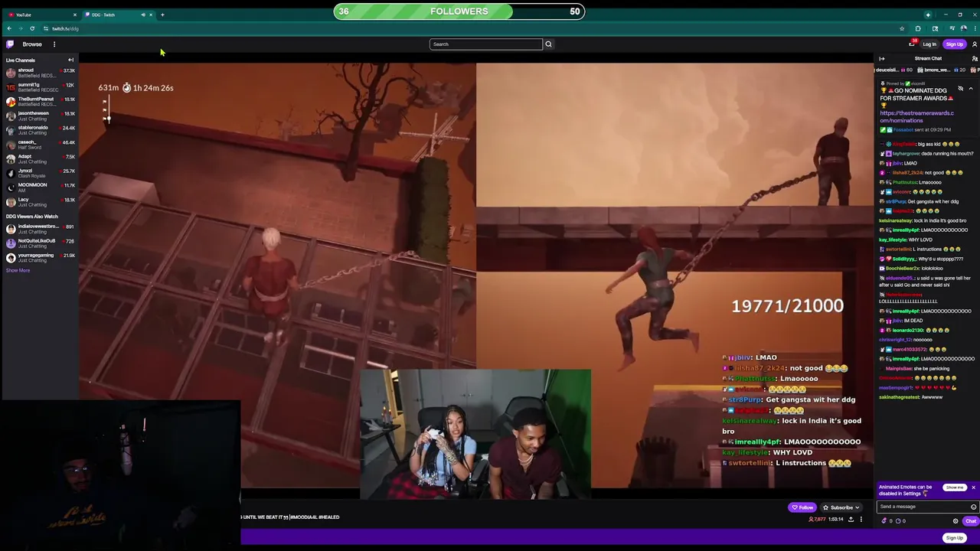
Task: Reload the Twitch page
Action: 31,28
